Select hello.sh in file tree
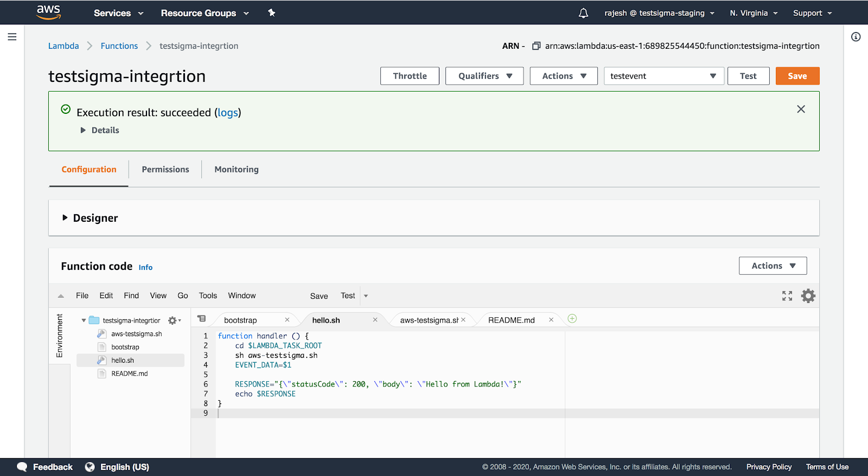 pyautogui.click(x=130, y=360)
